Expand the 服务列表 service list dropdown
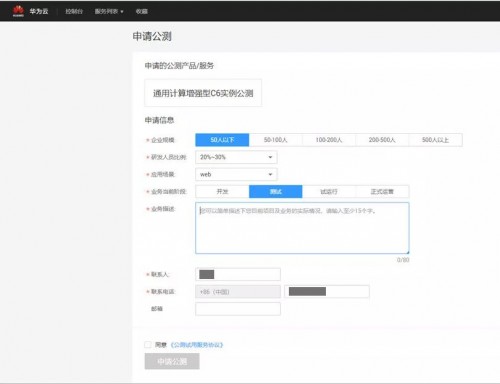 [109, 11]
